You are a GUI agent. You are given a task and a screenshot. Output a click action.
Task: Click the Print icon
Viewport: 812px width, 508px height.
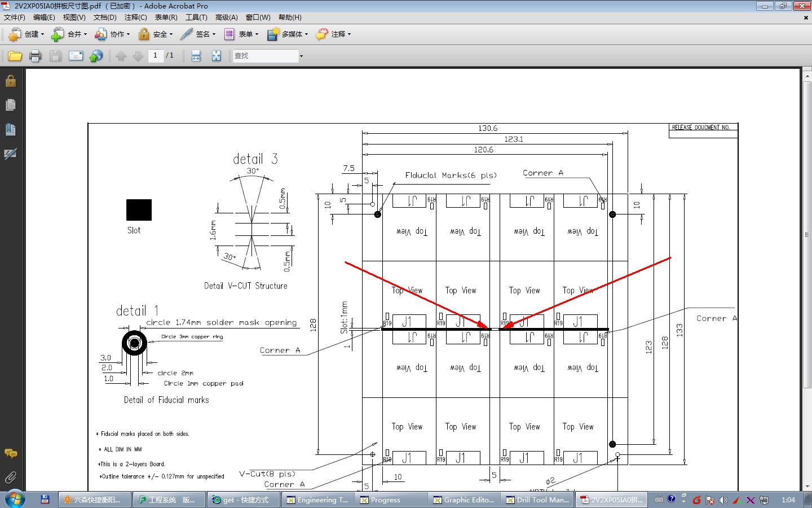pos(35,56)
